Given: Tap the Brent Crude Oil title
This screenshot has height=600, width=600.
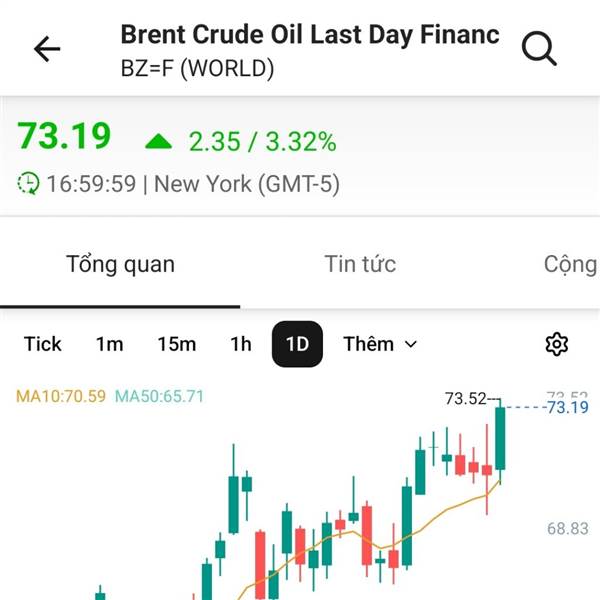Looking at the screenshot, I should (309, 33).
